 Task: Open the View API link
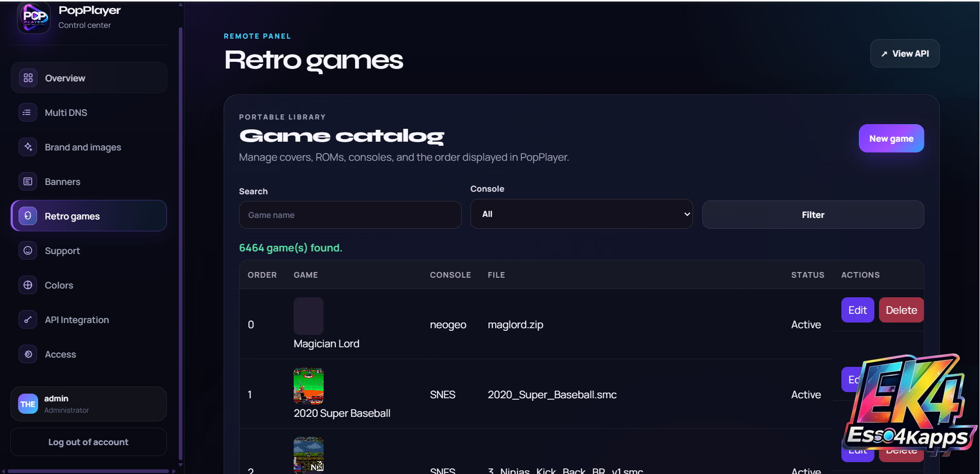pyautogui.click(x=905, y=54)
